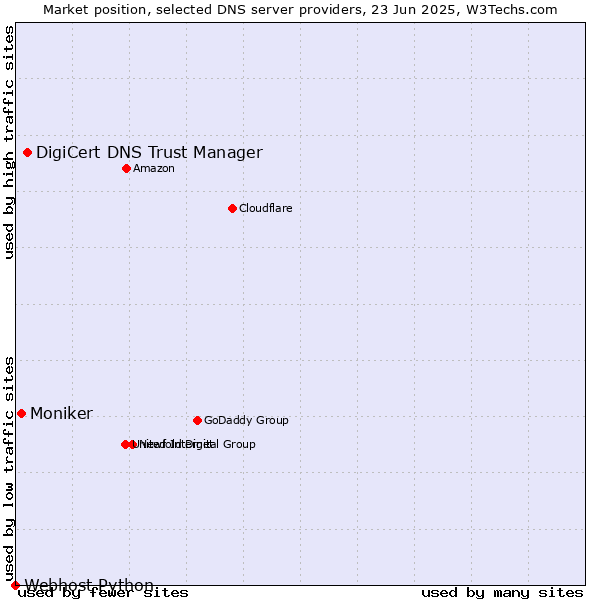Click the 'used by fewer sites' axis label
This screenshot has width=600, height=600.
tap(103, 593)
